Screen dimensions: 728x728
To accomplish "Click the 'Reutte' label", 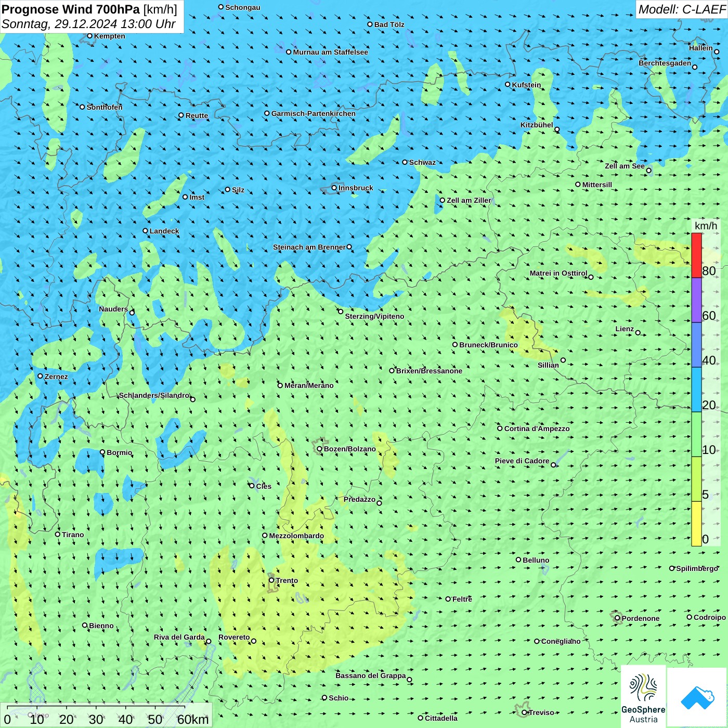I will coord(197,115).
